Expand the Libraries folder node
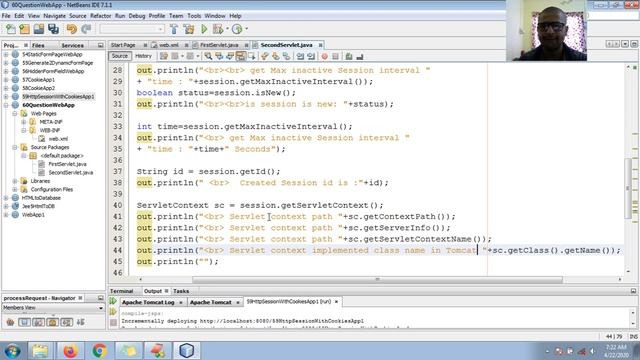Viewport: 640px width, 360px height. point(15,181)
